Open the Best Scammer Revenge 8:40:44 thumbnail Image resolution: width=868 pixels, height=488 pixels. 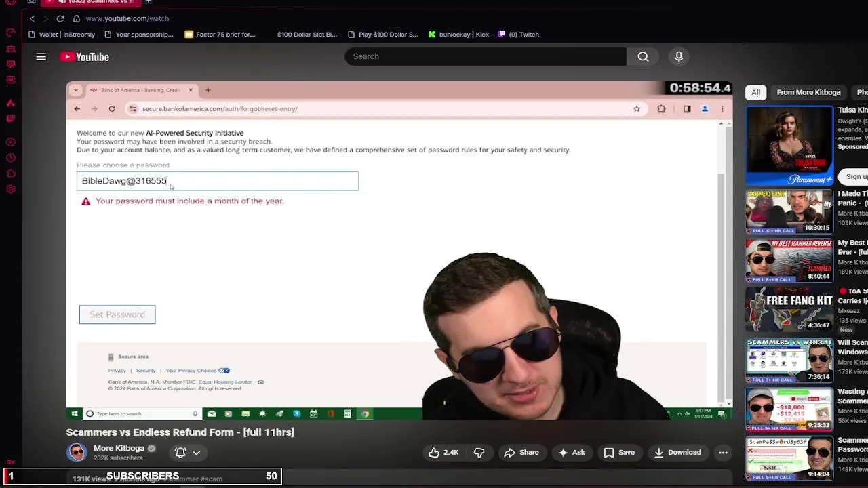pyautogui.click(x=789, y=260)
